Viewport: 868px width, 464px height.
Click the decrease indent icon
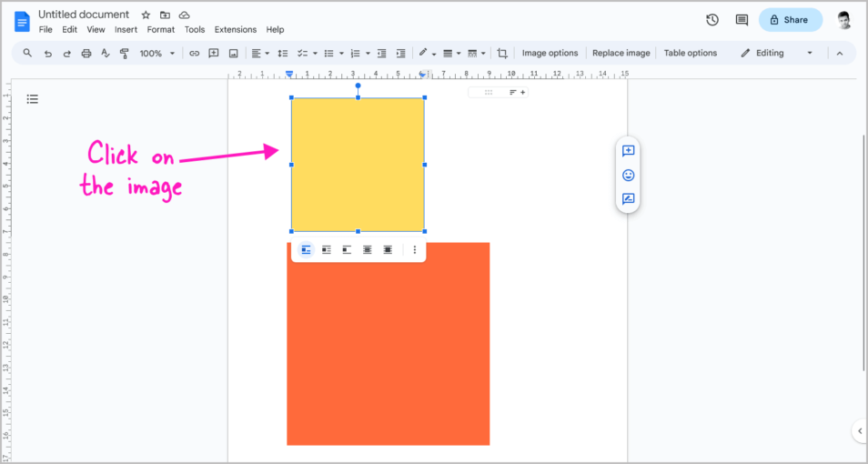tap(381, 54)
